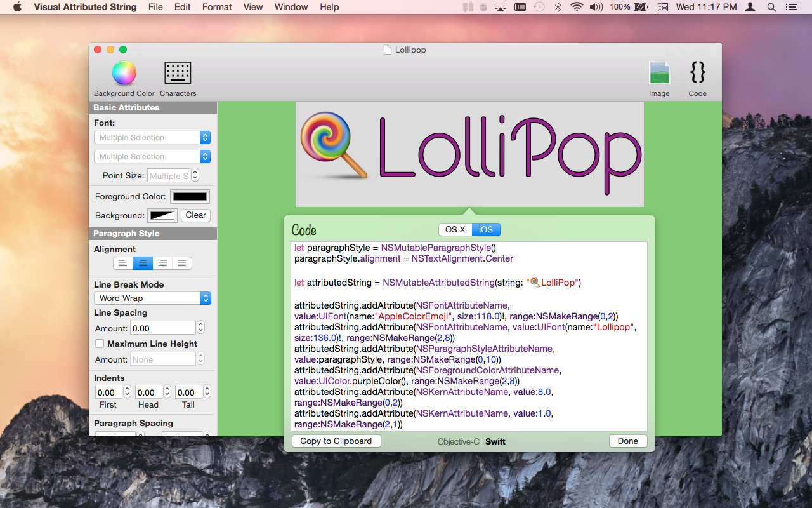This screenshot has height=508, width=812.
Task: Open the Visual Attributed String app menu
Action: pyautogui.click(x=85, y=7)
